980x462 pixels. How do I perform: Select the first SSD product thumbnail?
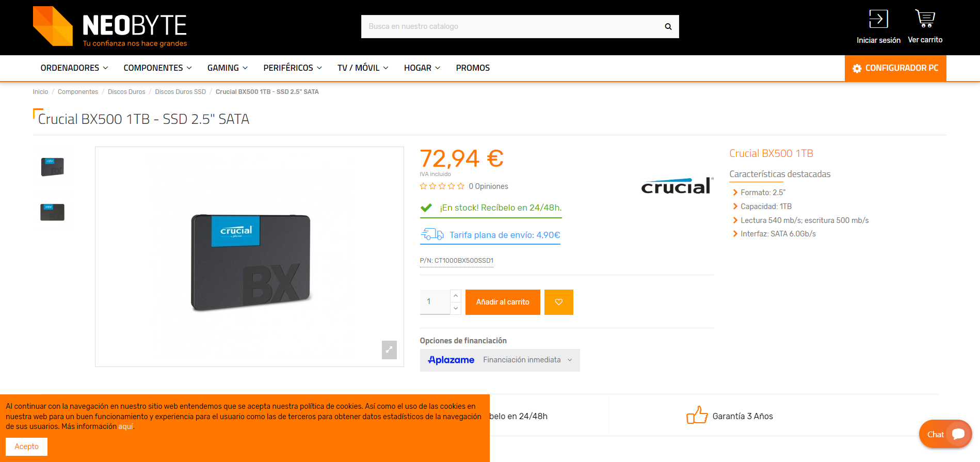pos(53,167)
